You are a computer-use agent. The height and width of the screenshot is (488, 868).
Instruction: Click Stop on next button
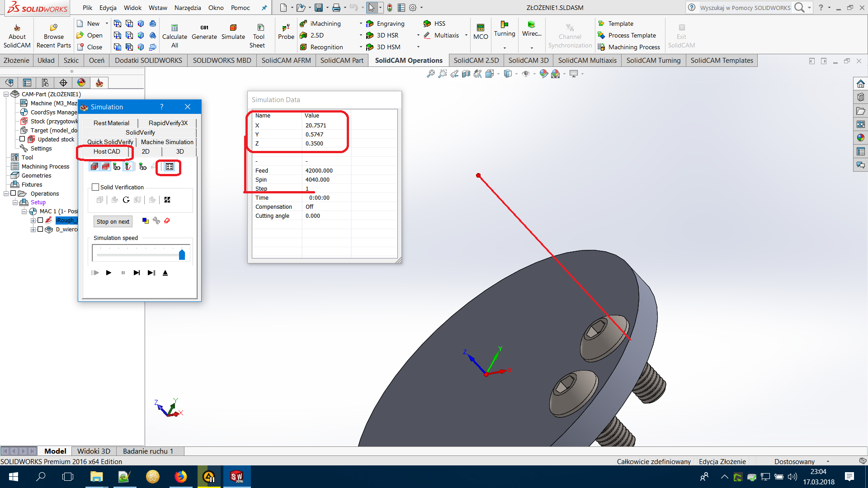click(x=113, y=221)
